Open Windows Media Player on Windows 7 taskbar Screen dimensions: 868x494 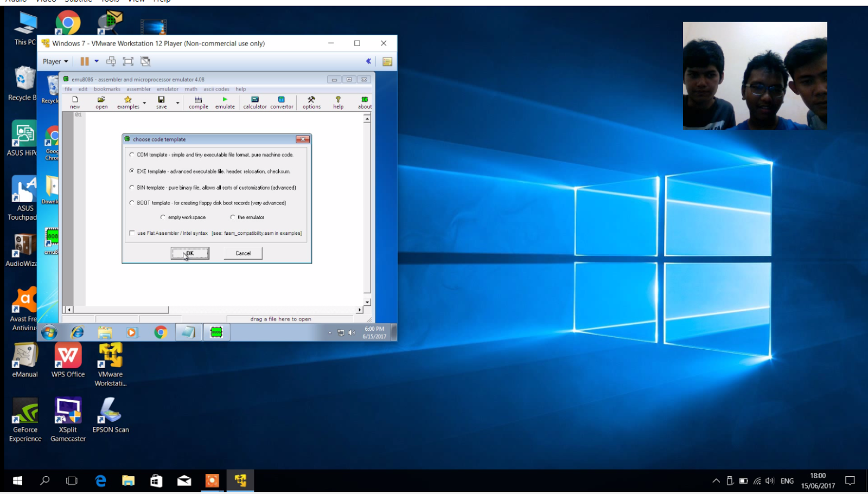click(x=132, y=332)
